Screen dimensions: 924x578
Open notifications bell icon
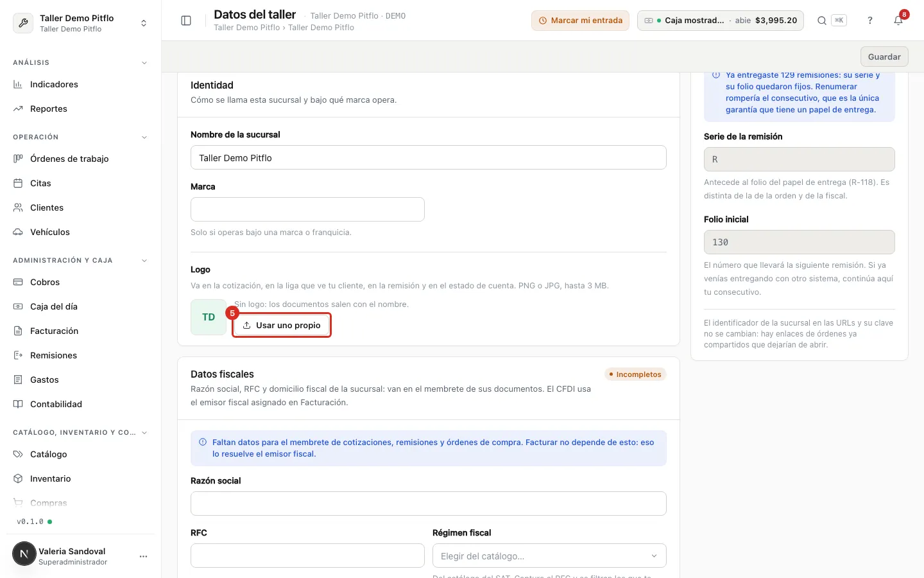click(x=898, y=21)
